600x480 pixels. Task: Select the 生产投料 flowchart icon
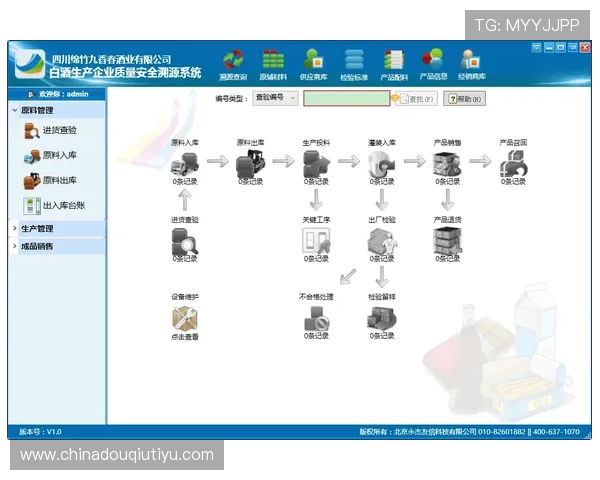316,163
